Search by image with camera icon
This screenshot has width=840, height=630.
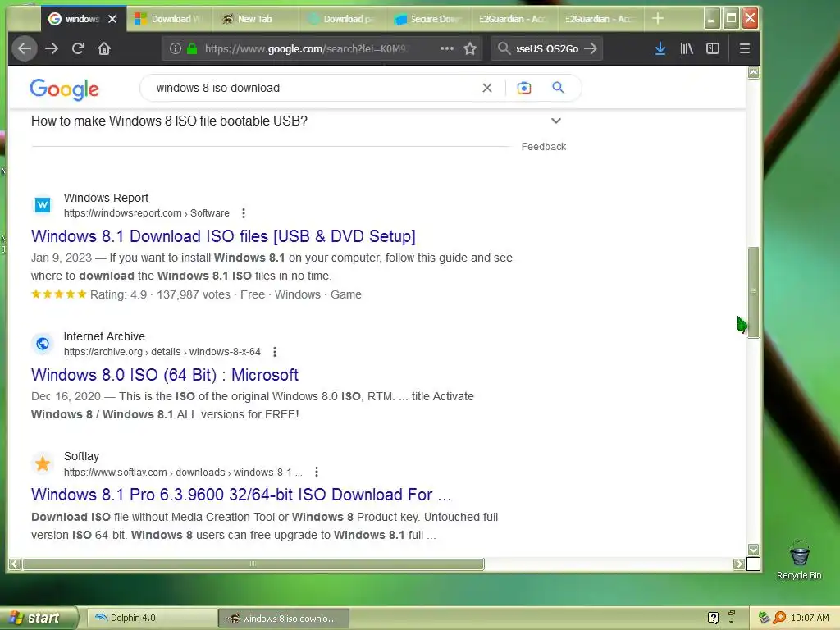(524, 88)
